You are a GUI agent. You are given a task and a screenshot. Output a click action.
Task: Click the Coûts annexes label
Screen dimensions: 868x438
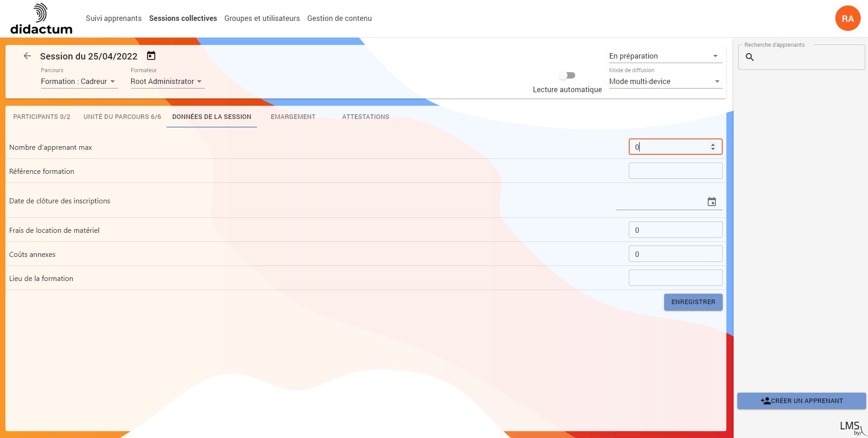click(32, 255)
